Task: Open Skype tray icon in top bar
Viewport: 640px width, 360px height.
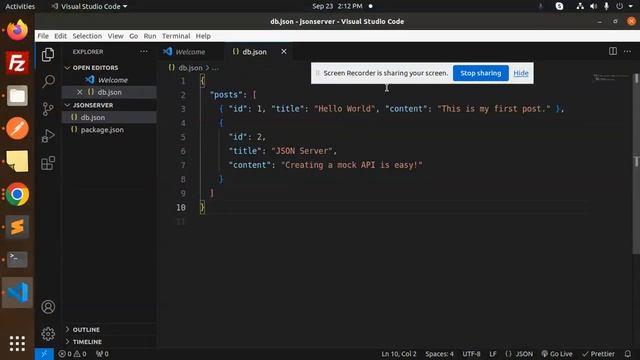Action: [559, 6]
